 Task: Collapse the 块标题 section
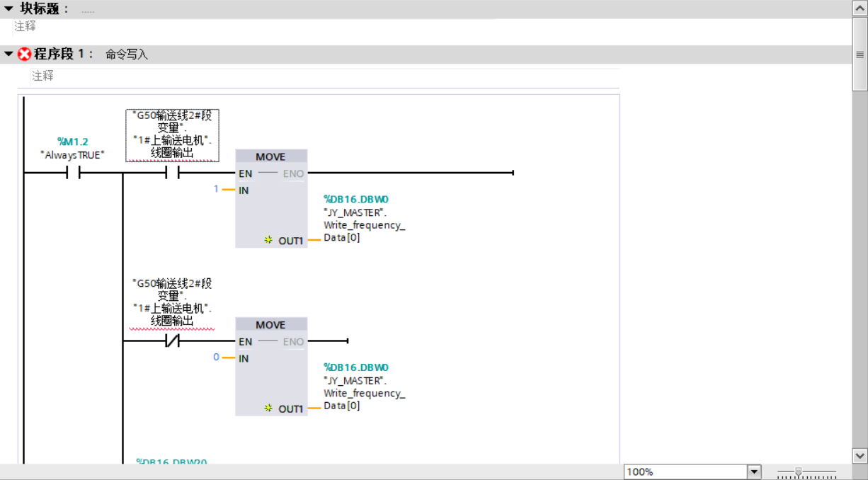[8, 9]
